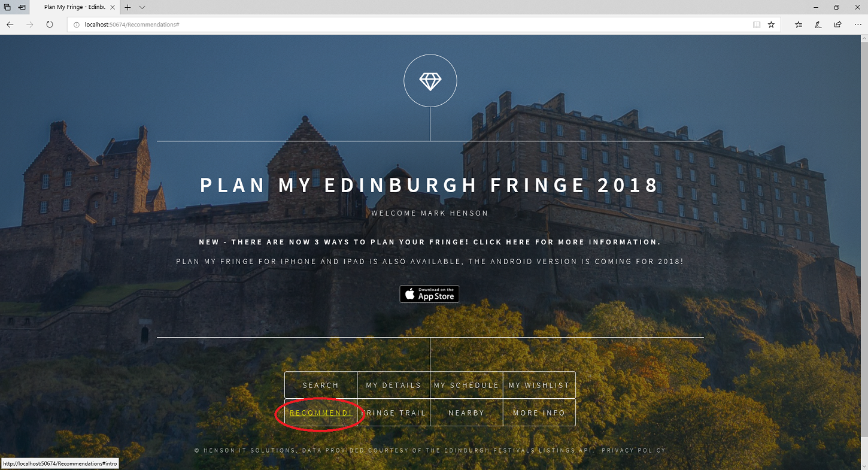The image size is (868, 470).
Task: Click the share page icon
Action: (x=837, y=25)
